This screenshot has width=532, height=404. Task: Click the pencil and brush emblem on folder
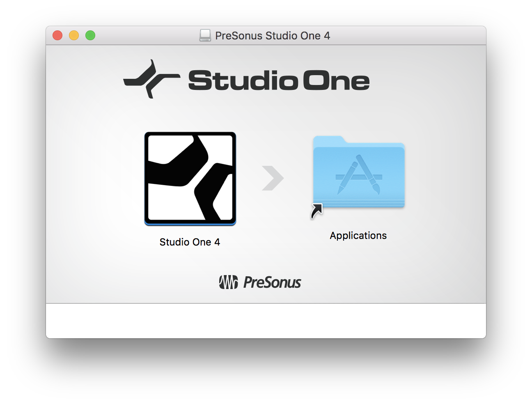359,174
